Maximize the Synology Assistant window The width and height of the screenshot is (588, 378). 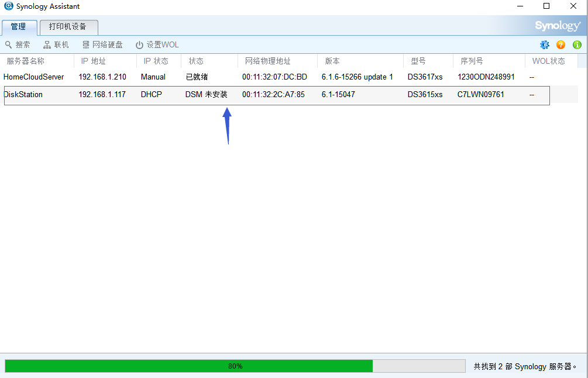(x=546, y=6)
